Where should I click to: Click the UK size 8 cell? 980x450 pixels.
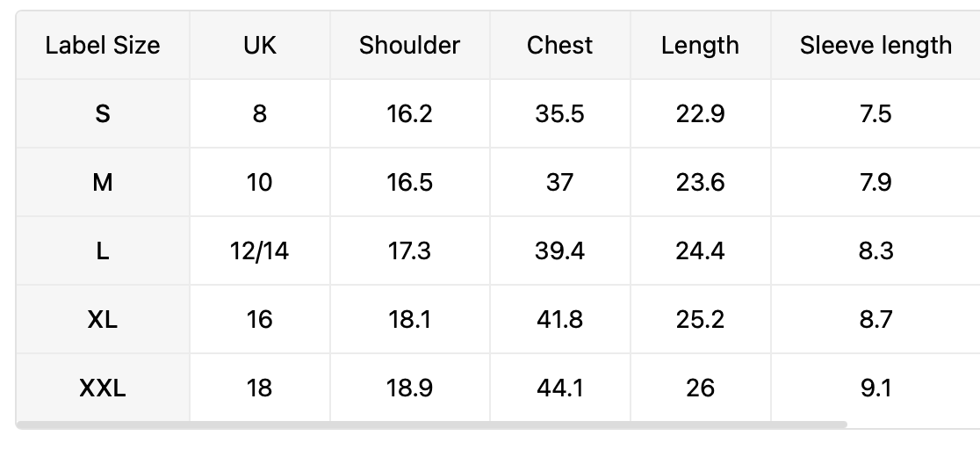click(260, 114)
